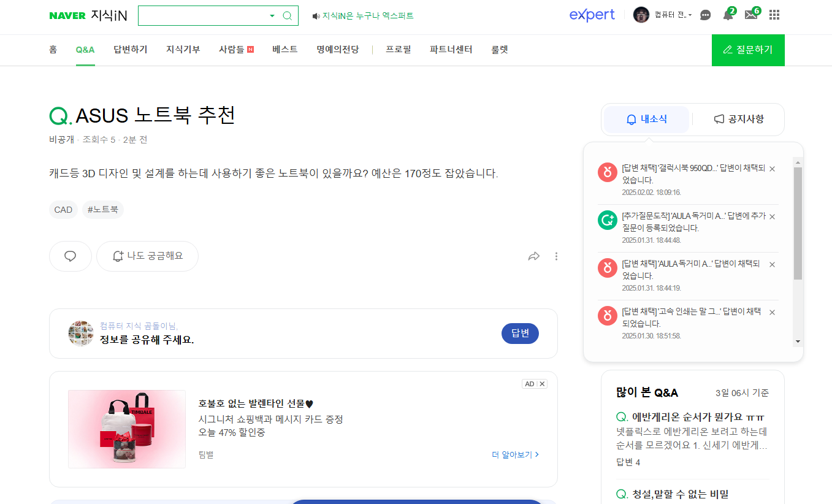Click the answer box profile thumbnail
Image resolution: width=832 pixels, height=504 pixels.
click(81, 333)
